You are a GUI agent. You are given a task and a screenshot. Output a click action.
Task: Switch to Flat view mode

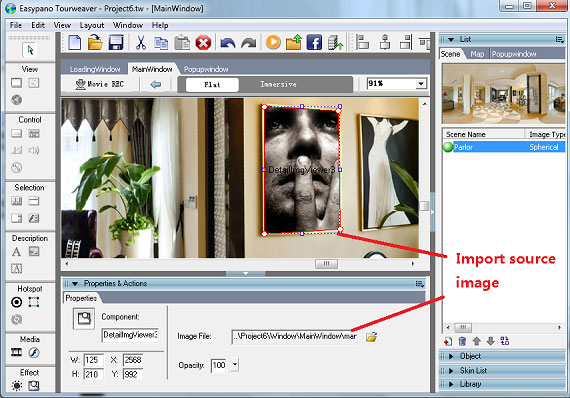[x=212, y=85]
